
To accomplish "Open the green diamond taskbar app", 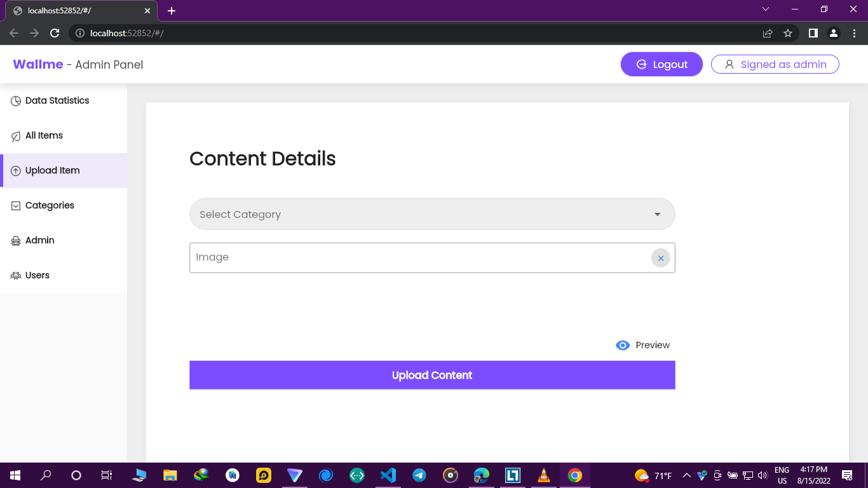I will 357,475.
